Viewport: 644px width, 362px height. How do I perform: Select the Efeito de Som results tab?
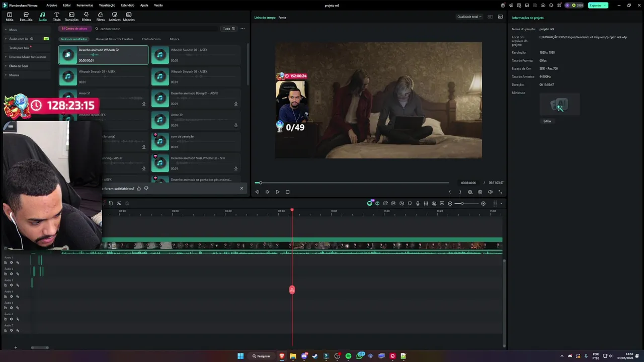click(151, 39)
